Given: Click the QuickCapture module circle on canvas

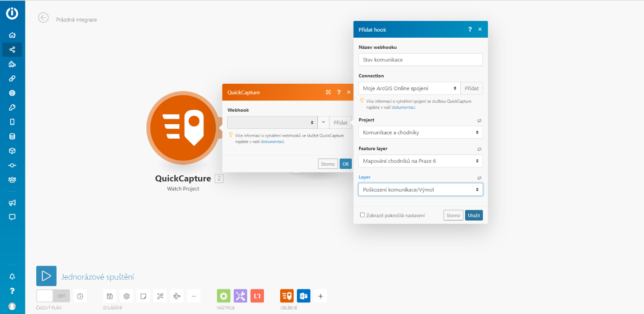Looking at the screenshot, I should pyautogui.click(x=182, y=127).
